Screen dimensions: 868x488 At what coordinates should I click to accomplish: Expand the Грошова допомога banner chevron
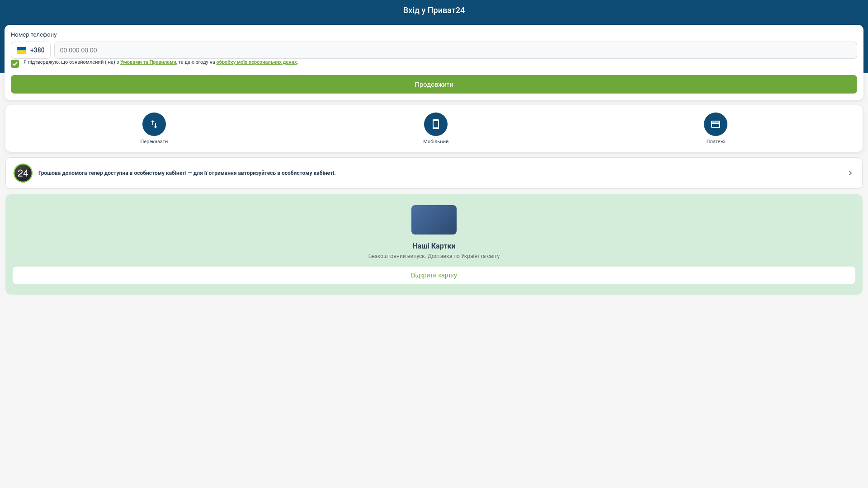pos(850,173)
